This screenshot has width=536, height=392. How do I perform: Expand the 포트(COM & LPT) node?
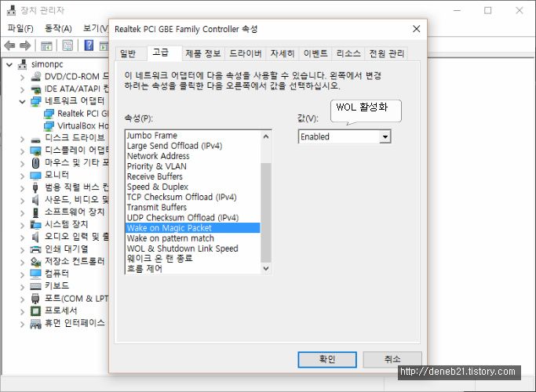point(23,299)
